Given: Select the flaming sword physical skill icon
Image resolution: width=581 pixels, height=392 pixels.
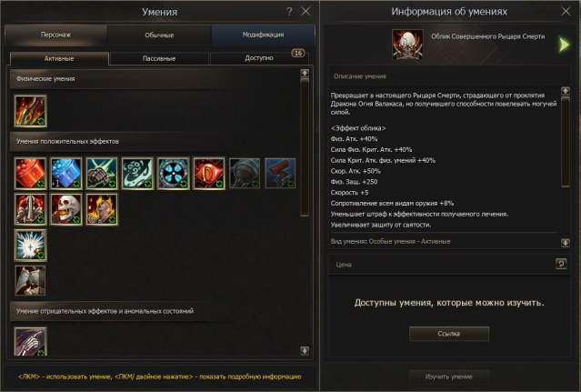Looking at the screenshot, I should coord(30,111).
